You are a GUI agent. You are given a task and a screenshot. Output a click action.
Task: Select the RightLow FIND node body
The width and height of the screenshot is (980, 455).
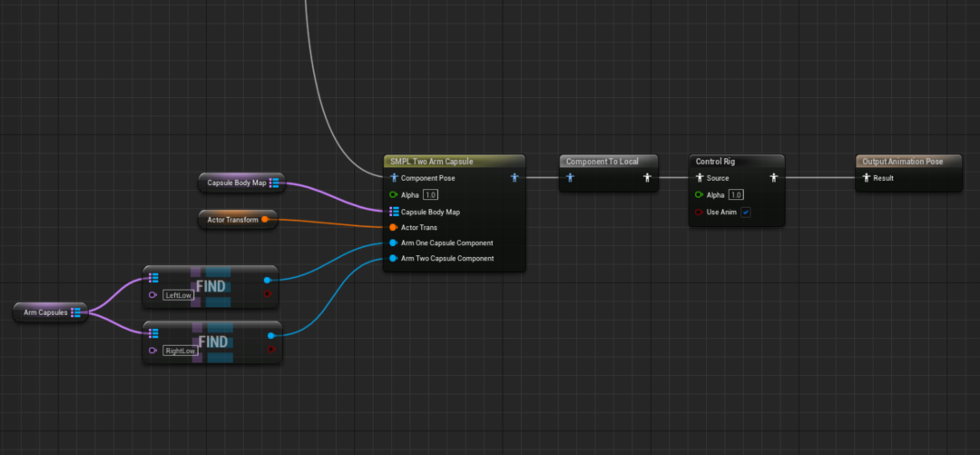click(x=212, y=342)
